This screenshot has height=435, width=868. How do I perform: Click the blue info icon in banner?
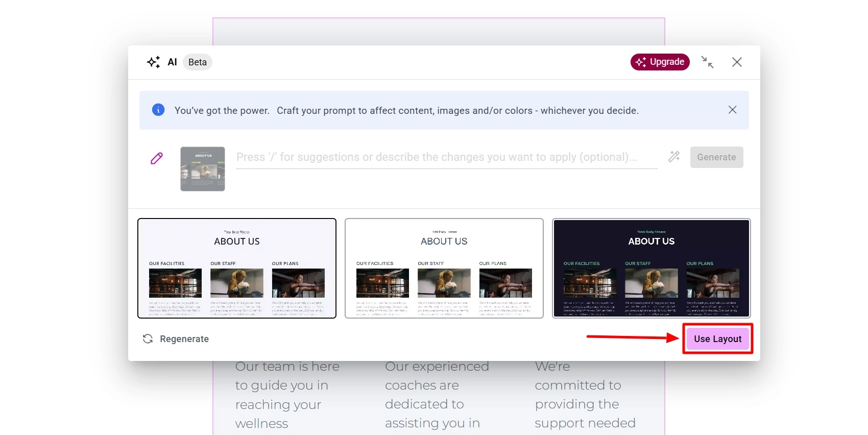pos(158,110)
